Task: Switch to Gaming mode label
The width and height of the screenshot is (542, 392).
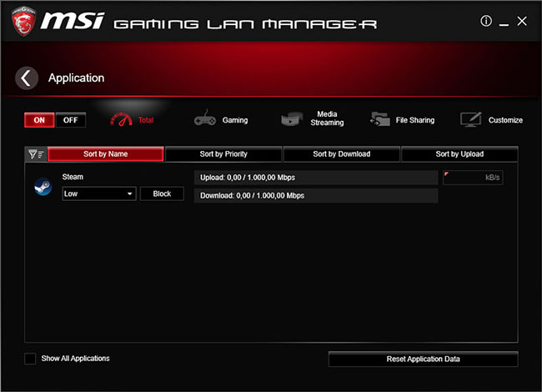Action: coord(235,120)
